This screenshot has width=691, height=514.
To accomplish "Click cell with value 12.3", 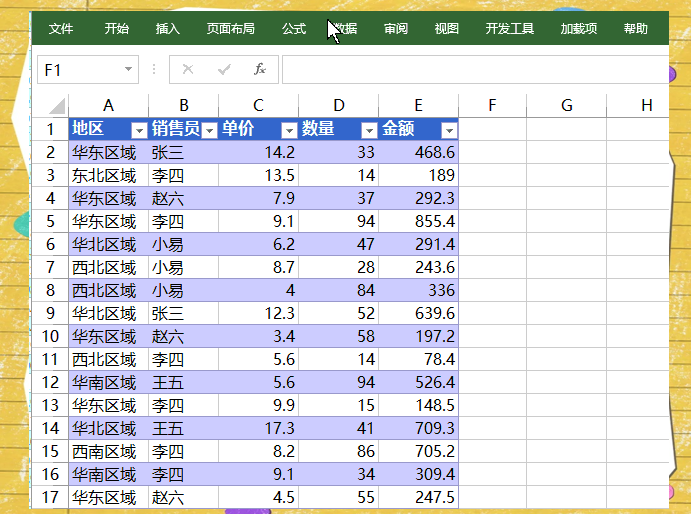I will pyautogui.click(x=258, y=313).
